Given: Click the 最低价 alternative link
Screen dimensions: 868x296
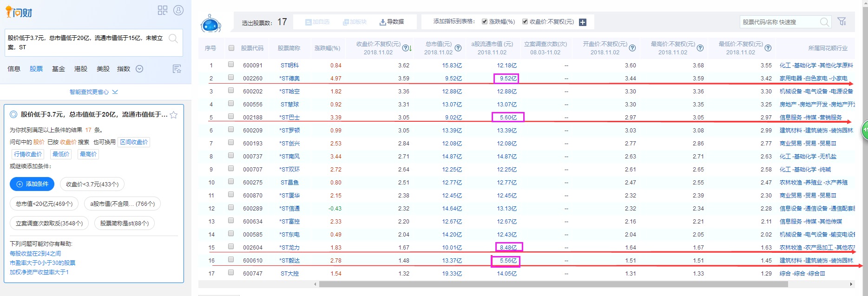Looking at the screenshot, I should click(61, 154).
